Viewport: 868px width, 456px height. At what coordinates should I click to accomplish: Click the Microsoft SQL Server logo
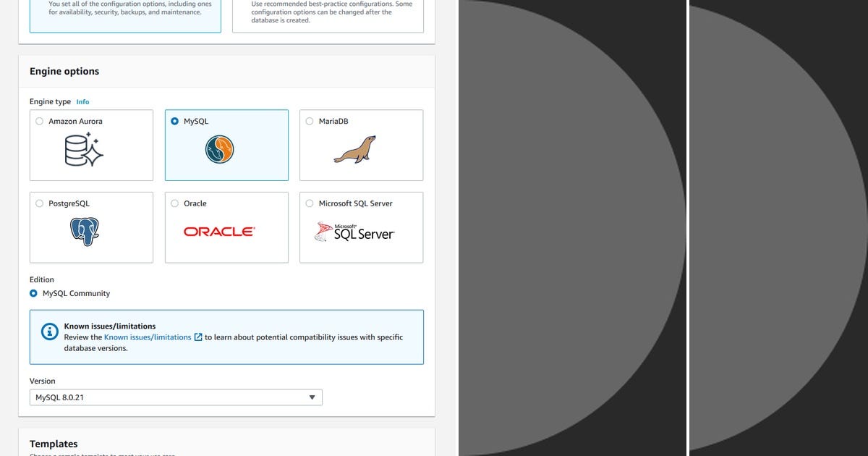pos(354,232)
